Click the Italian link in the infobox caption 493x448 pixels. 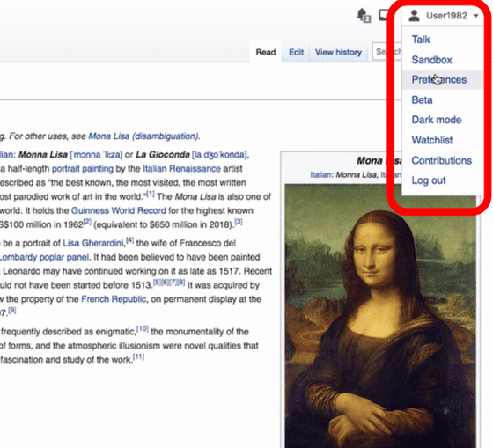321,175
